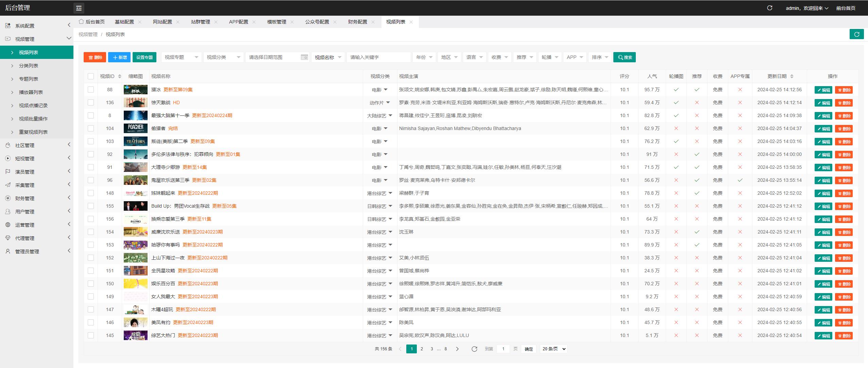868x368 pixels.
Task: Open the 地区 dropdown
Action: (x=449, y=57)
